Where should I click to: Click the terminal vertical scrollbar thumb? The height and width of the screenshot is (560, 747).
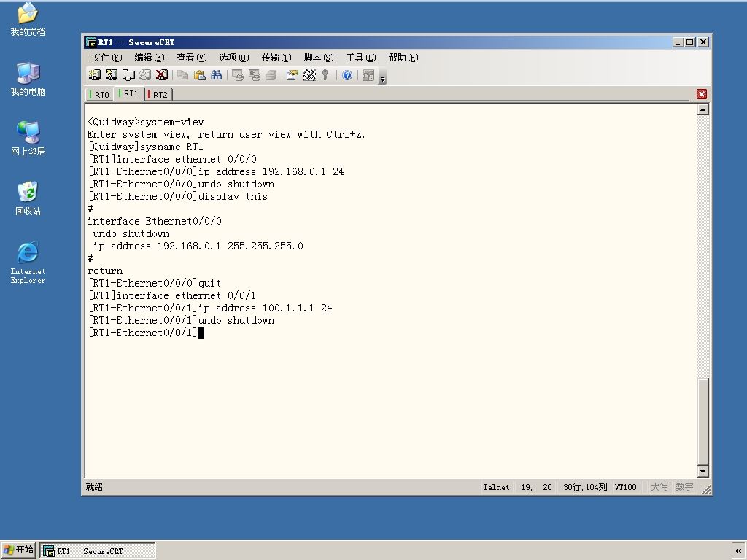(703, 421)
